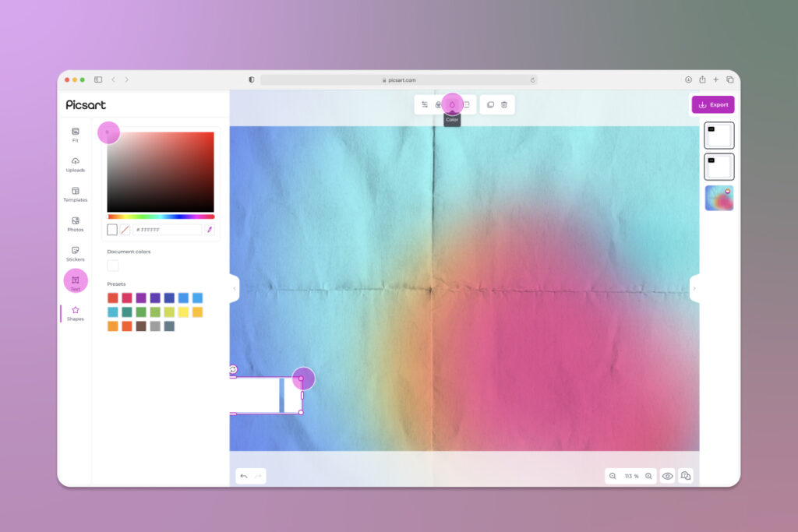Select the red preset color swatch
Image resolution: width=798 pixels, height=532 pixels.
pyautogui.click(x=111, y=297)
